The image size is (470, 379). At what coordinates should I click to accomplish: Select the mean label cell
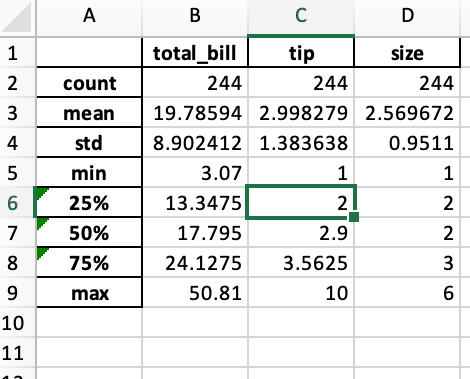[89, 113]
